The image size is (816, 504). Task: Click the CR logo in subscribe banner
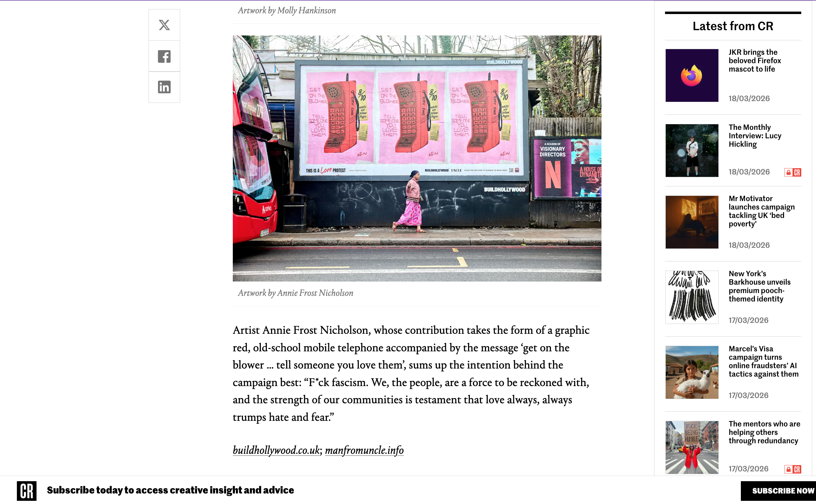[x=27, y=491]
